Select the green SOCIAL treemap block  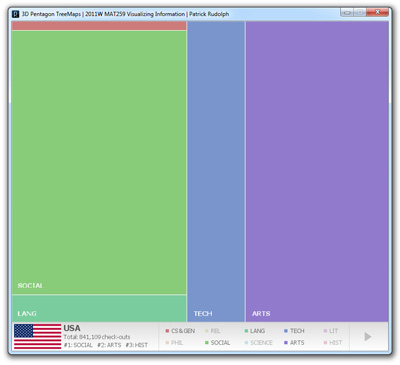click(99, 163)
